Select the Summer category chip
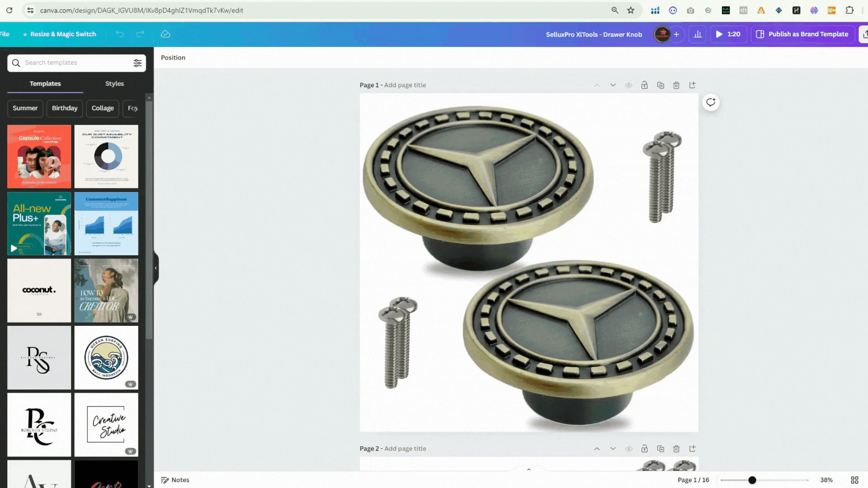 coord(25,108)
